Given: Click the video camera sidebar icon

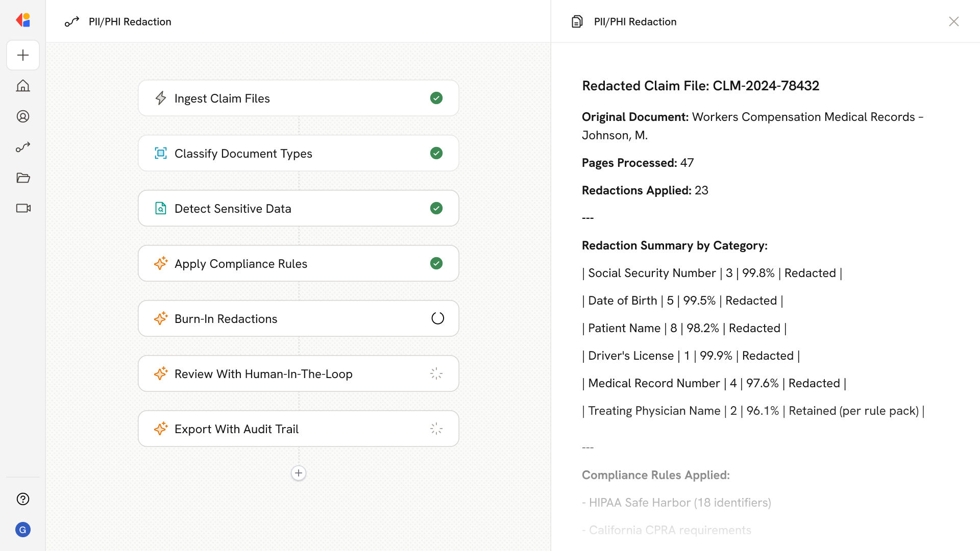Looking at the screenshot, I should (x=23, y=208).
